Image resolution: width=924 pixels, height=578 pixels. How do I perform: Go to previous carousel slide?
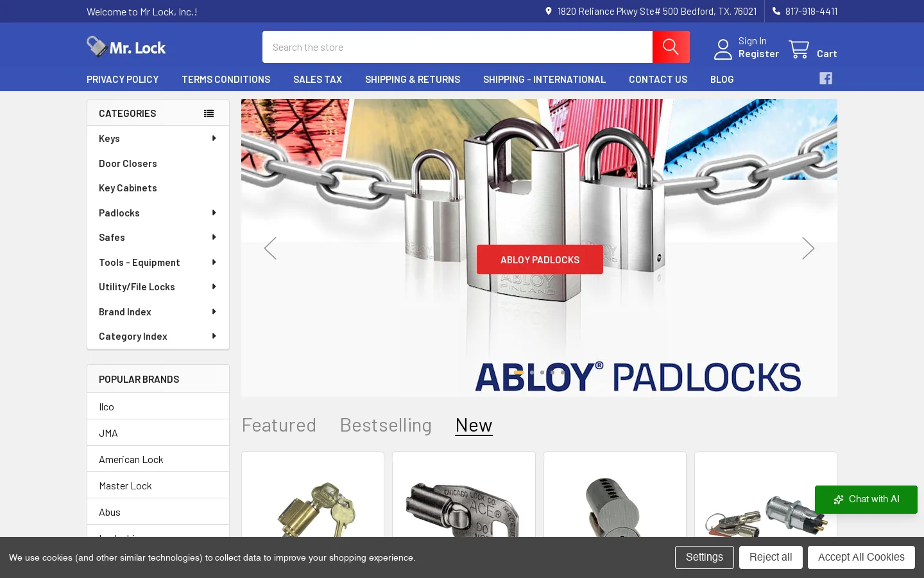point(270,248)
